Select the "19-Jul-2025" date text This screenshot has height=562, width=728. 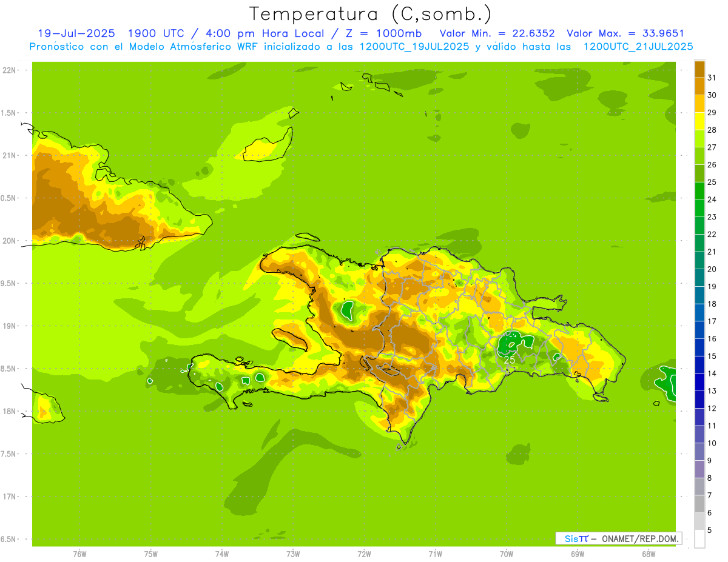coord(76,33)
